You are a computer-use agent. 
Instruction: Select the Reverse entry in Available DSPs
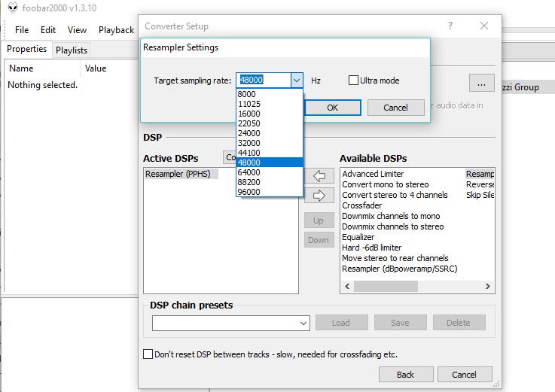click(480, 184)
